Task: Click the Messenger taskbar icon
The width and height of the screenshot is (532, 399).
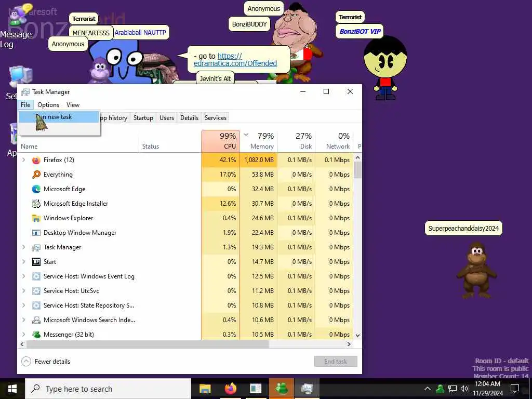Action: tap(281, 389)
